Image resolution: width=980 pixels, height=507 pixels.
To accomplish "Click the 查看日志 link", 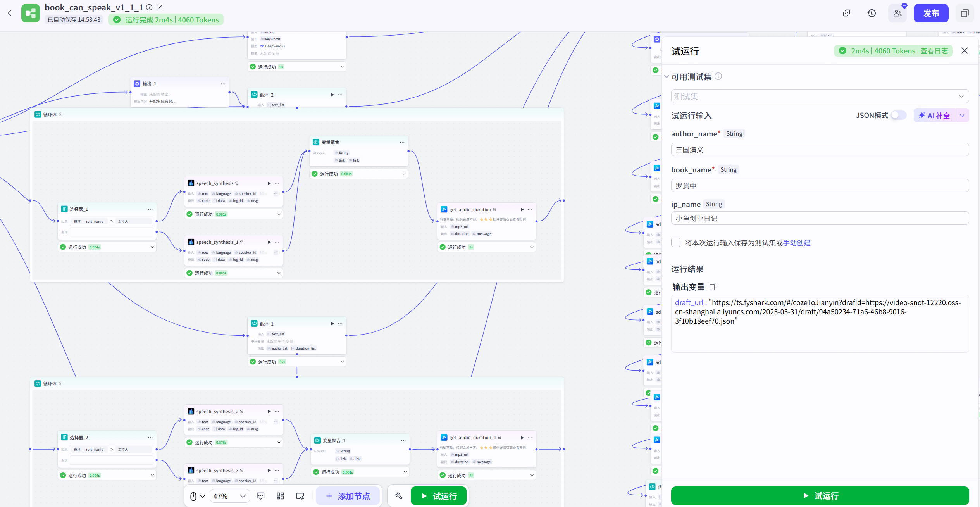I will [934, 51].
